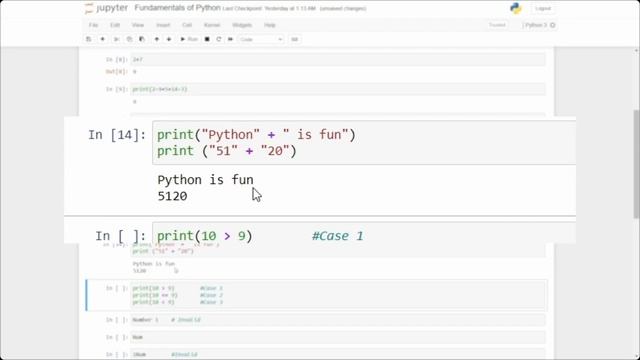
Task: Paste cells below
Action: tap(142, 39)
